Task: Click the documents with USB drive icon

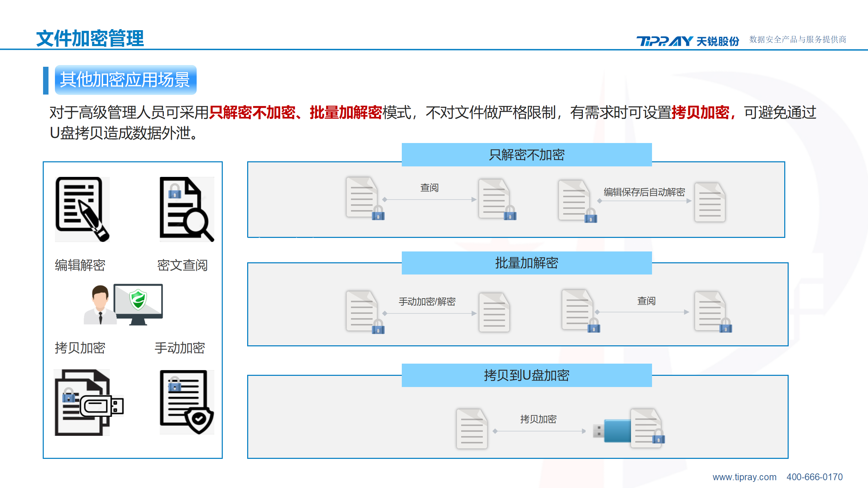Action: 89,402
